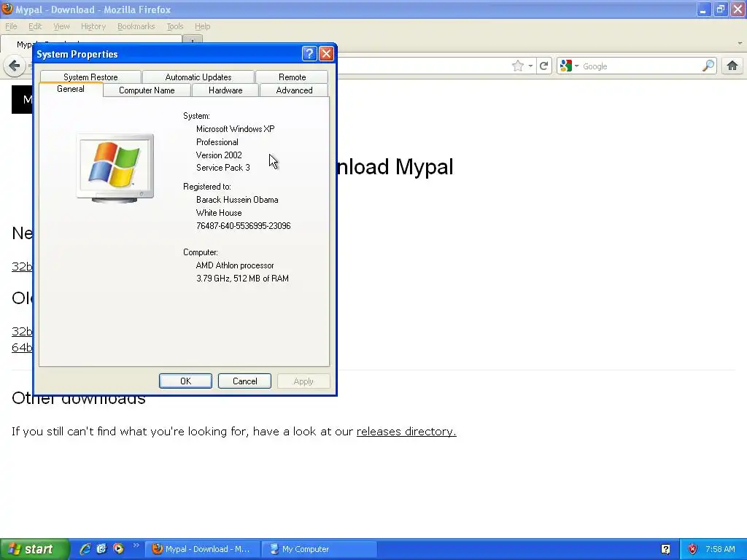Launch Outlook Express from Quick Launch
747x560 pixels.
(x=101, y=549)
